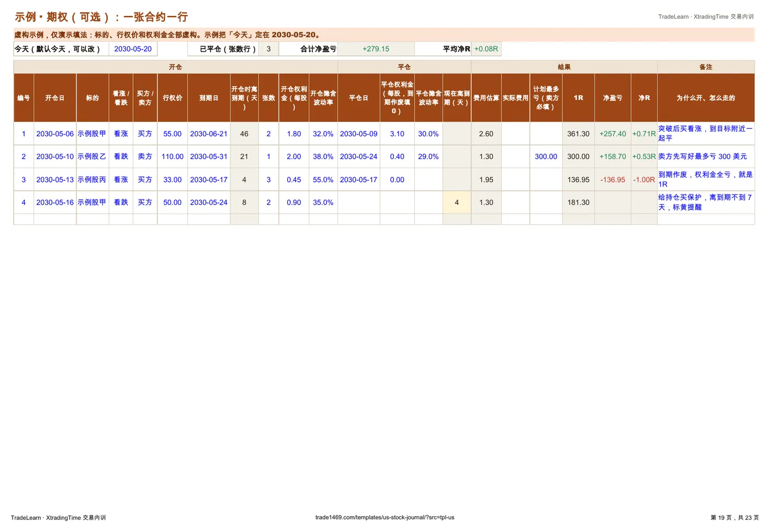Click the "看涨 / 看跌" column header
The height and width of the screenshot is (532, 770).
121,98
